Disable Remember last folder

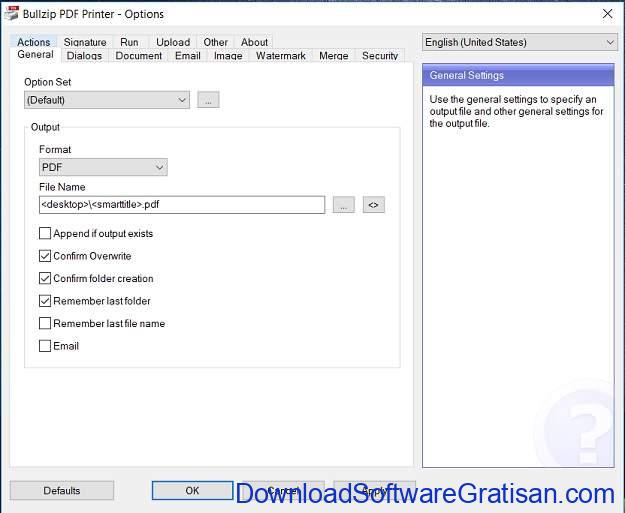tap(45, 301)
